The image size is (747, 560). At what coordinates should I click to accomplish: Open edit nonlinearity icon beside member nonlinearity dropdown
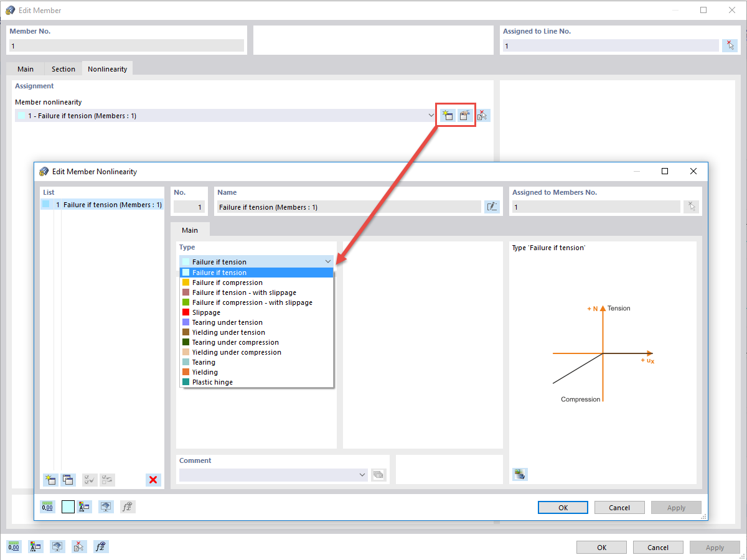[464, 115]
